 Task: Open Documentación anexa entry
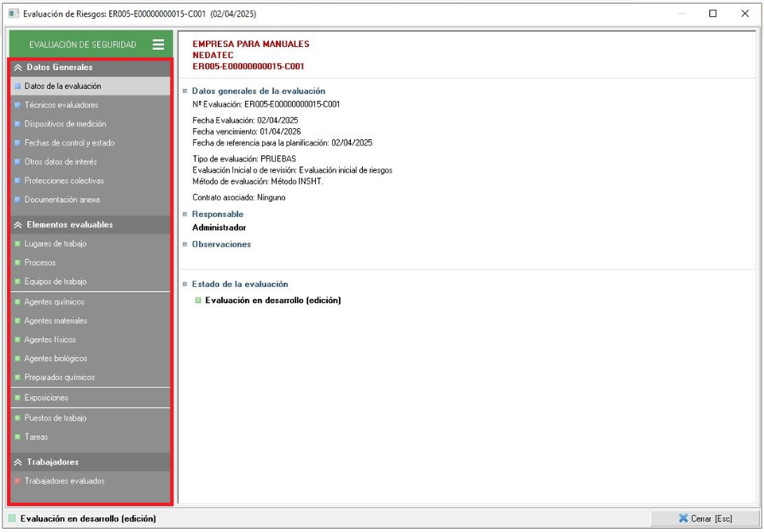click(62, 200)
